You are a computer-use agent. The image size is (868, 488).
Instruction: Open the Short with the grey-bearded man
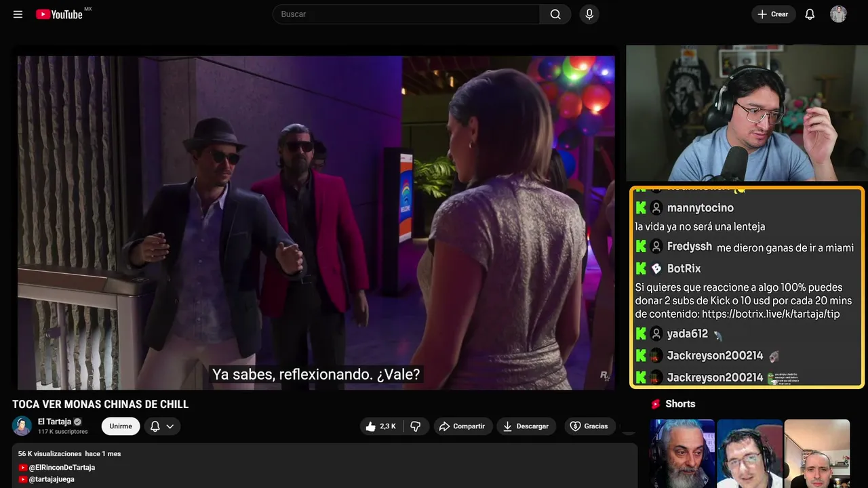click(x=682, y=453)
